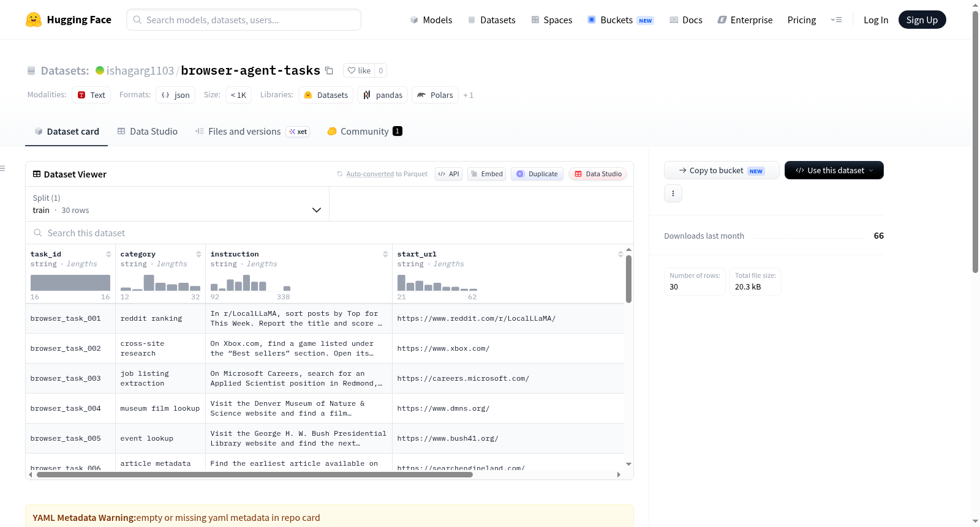Show the +1 more libraries
980x527 pixels.
click(x=468, y=95)
